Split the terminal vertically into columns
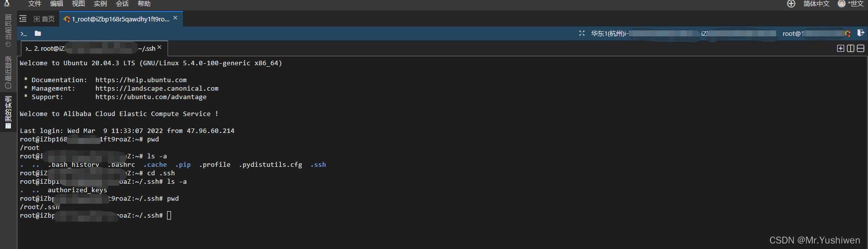 pos(851,48)
